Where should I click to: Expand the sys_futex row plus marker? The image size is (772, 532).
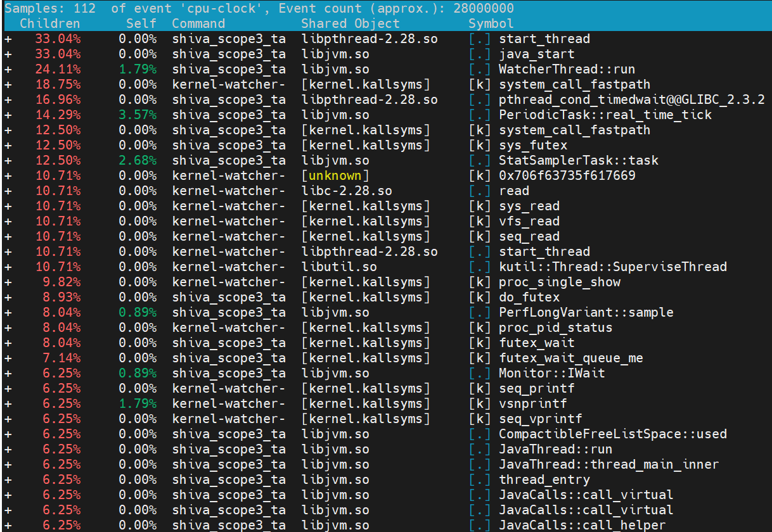(x=8, y=146)
